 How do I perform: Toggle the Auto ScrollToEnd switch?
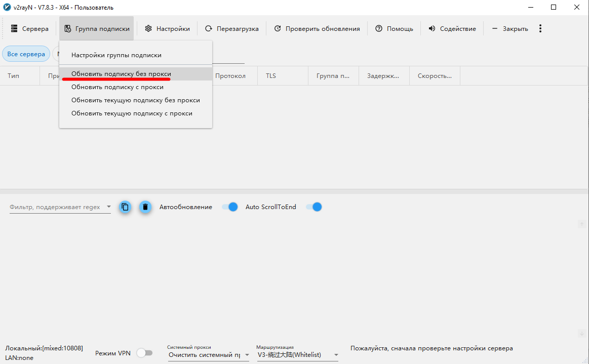coord(313,207)
